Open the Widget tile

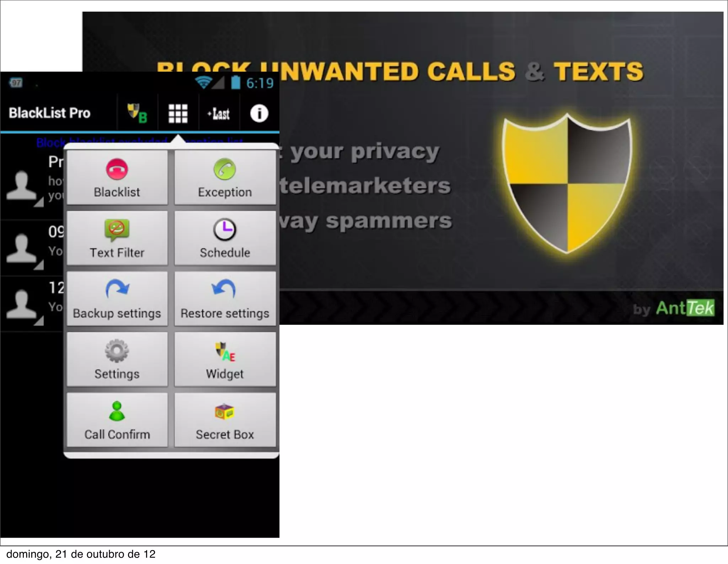225,359
